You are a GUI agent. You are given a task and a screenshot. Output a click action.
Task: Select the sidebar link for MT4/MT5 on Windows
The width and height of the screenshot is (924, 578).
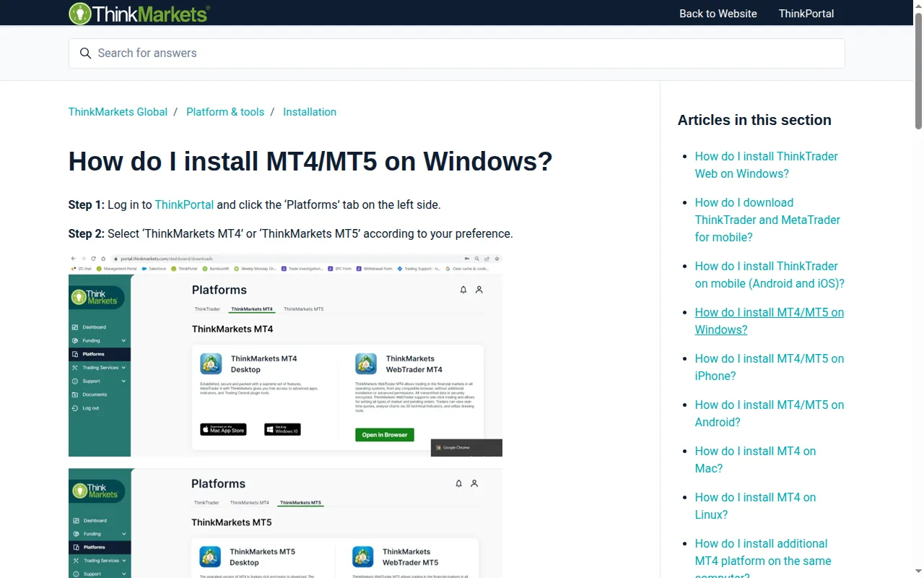click(x=770, y=321)
